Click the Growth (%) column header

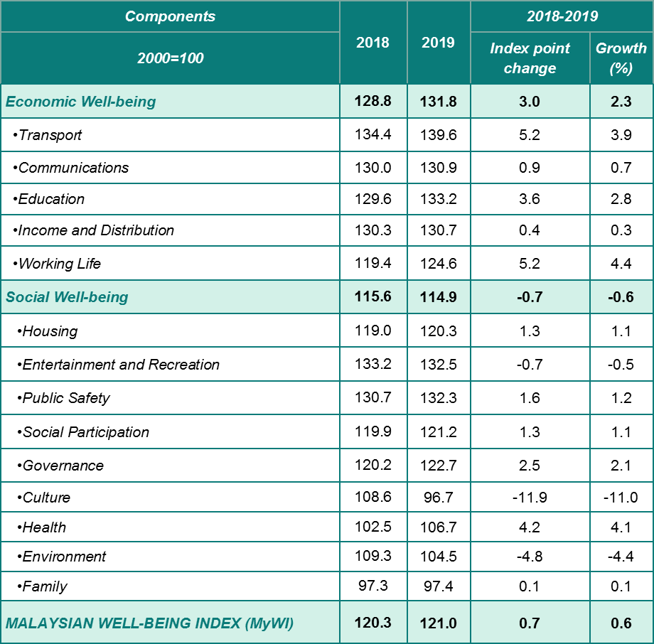tap(621, 58)
